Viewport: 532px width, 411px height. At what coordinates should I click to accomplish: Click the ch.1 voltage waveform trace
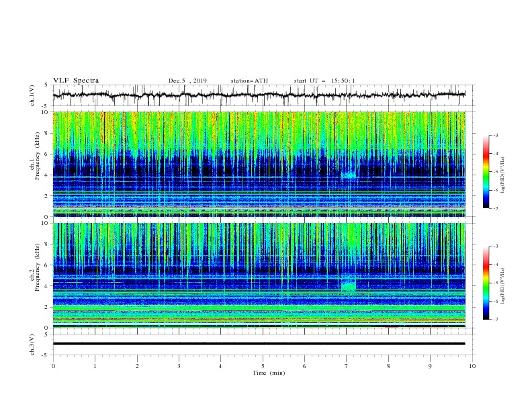tap(259, 95)
